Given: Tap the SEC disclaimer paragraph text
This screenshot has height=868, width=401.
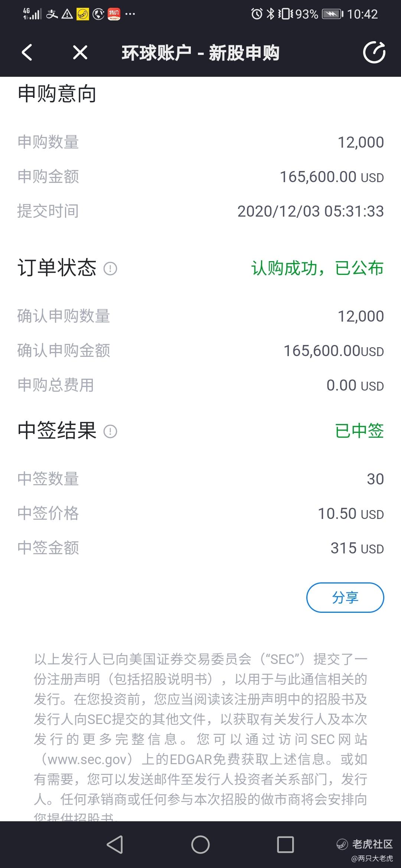Looking at the screenshot, I should pos(200,738).
